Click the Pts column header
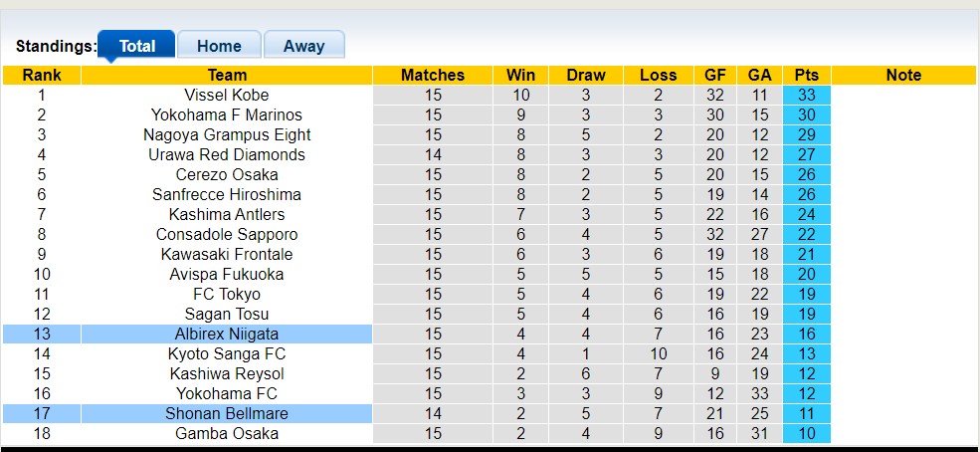 pos(806,76)
